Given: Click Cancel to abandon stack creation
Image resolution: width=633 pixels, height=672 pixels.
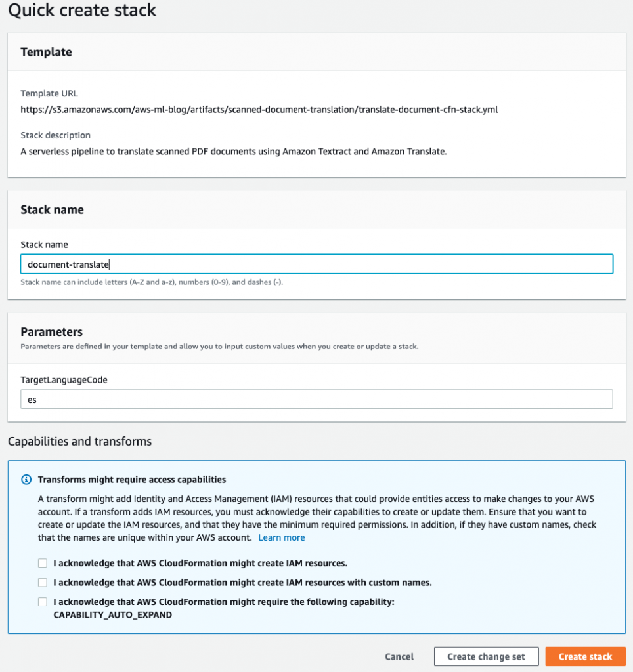Looking at the screenshot, I should [399, 656].
